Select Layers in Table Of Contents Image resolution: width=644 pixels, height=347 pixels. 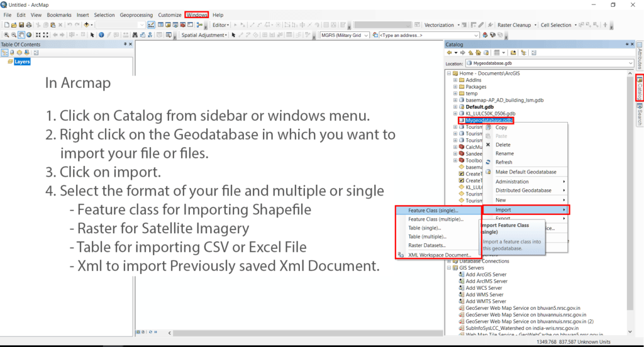click(x=22, y=62)
